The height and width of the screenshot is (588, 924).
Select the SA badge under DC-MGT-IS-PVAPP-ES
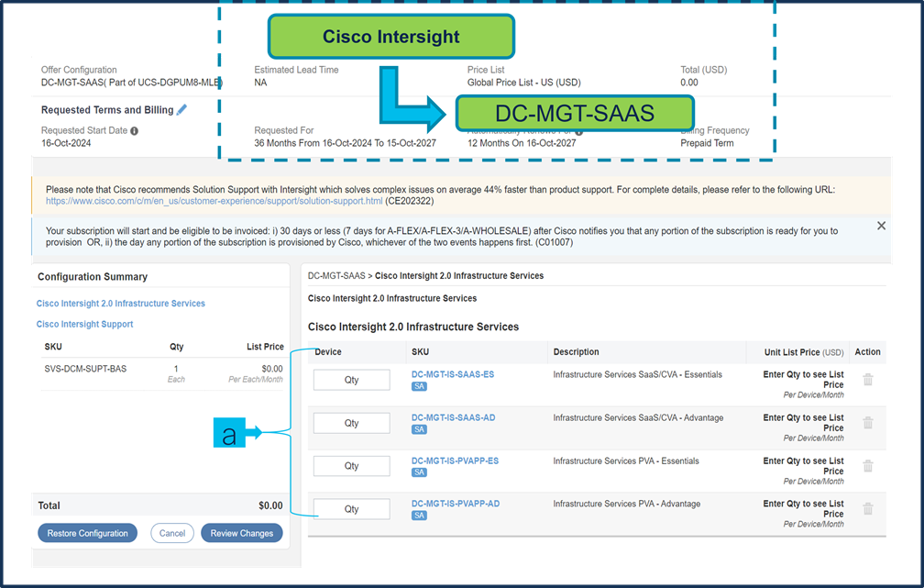point(419,472)
